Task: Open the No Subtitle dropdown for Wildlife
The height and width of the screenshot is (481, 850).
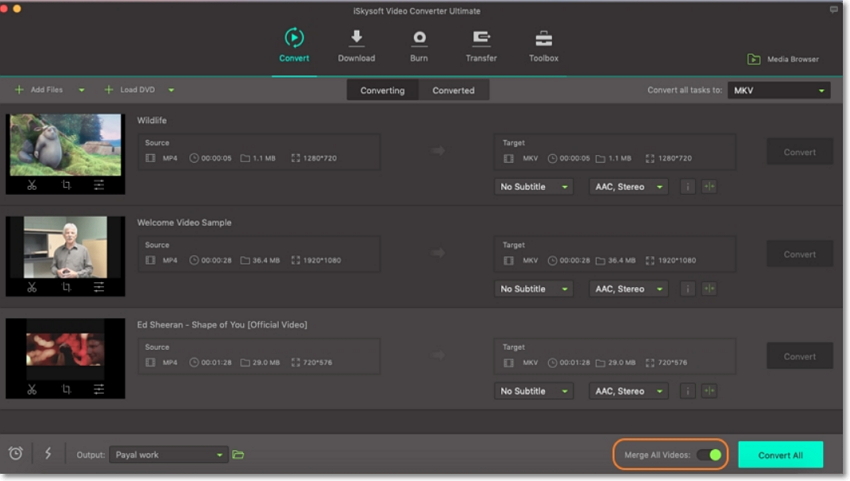Action: [x=534, y=186]
